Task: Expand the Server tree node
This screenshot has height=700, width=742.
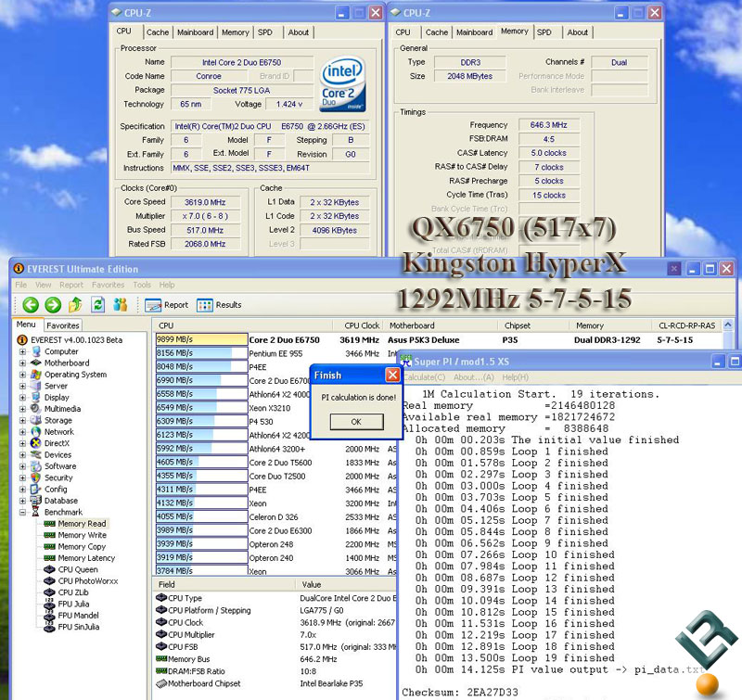Action: [22, 386]
